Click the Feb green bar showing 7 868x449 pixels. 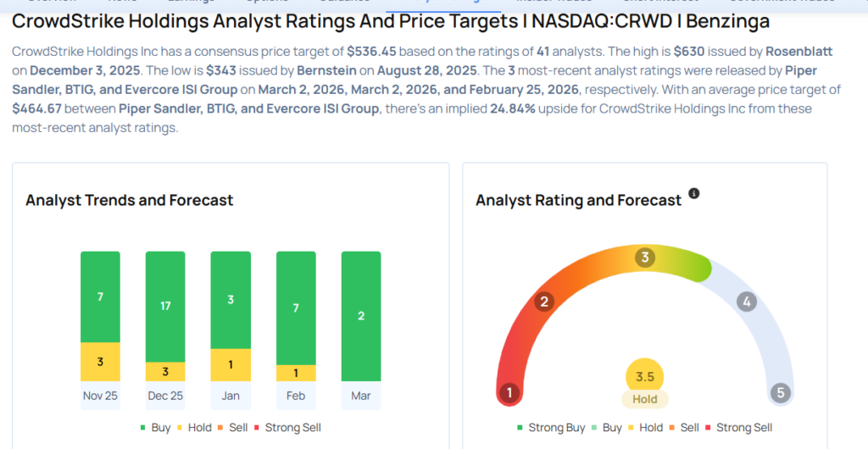click(296, 308)
